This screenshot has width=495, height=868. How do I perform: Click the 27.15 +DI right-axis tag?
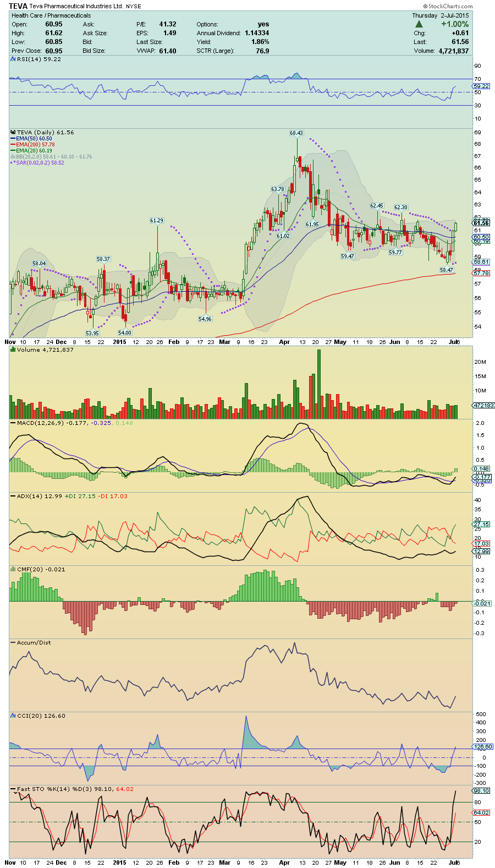pyautogui.click(x=481, y=525)
